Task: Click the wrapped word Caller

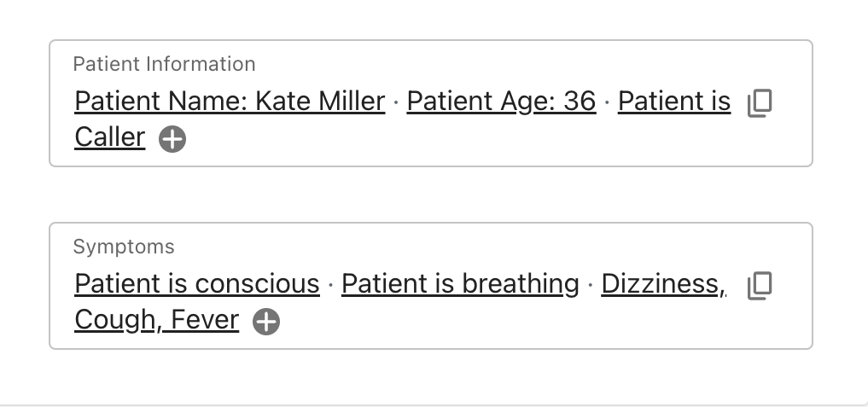Action: (x=110, y=137)
